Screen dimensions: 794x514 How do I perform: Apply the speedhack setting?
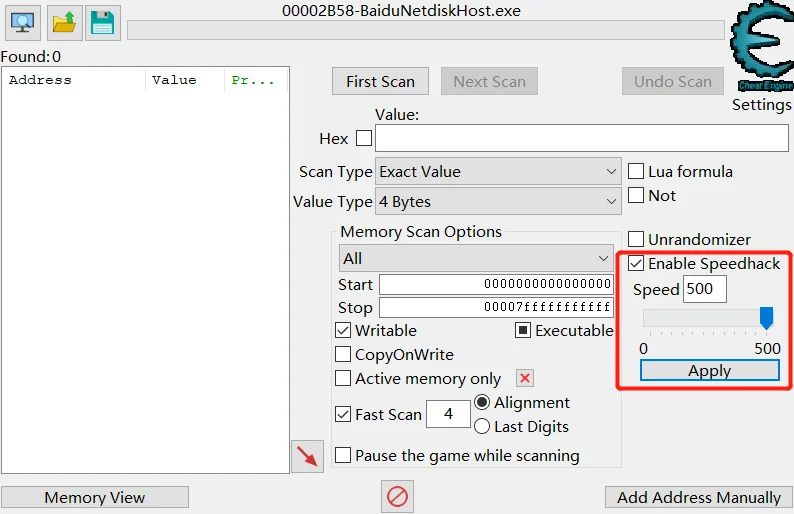(x=709, y=370)
